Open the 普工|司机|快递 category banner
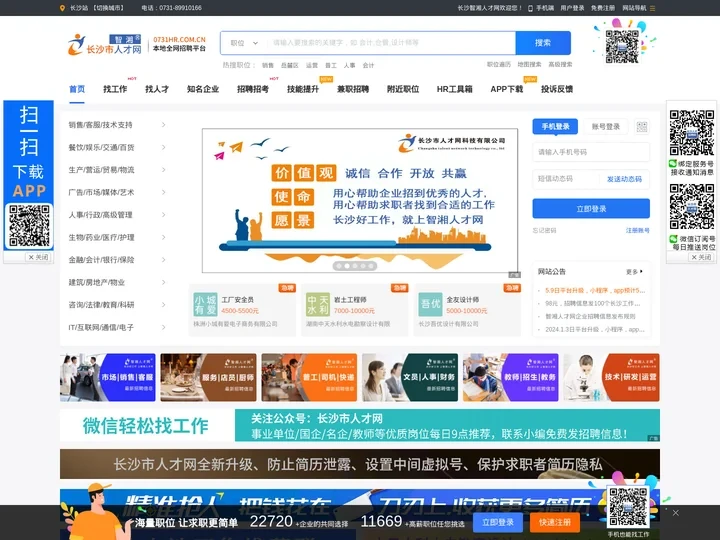This screenshot has width=720, height=540. [309, 377]
